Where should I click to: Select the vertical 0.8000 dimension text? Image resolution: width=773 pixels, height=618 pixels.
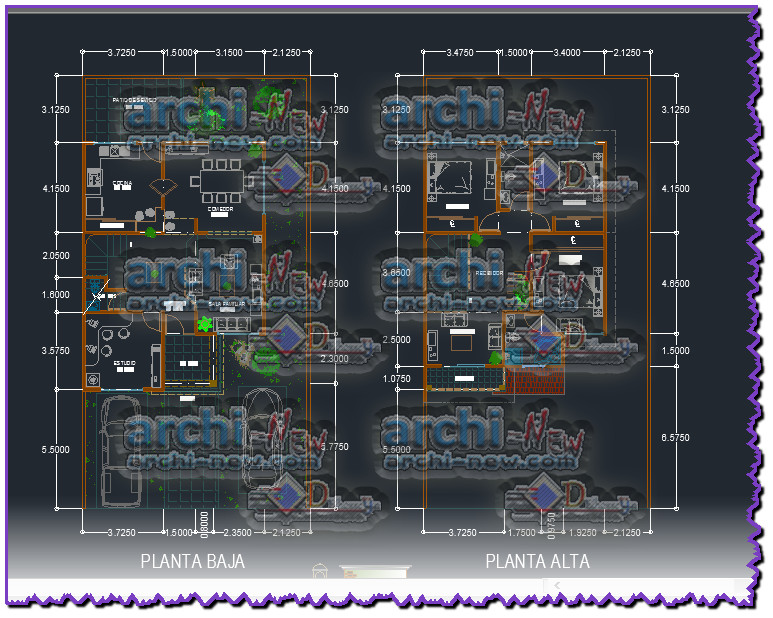click(205, 524)
